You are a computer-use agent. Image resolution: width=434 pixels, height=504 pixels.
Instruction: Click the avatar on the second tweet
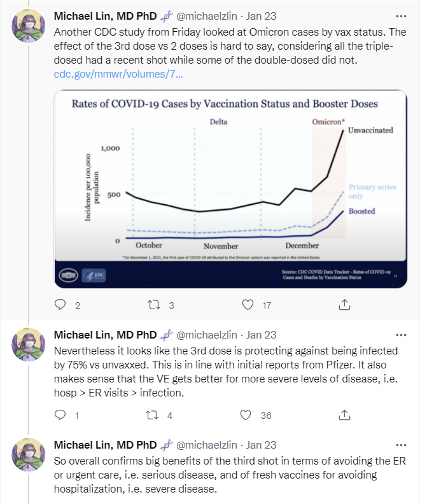point(28,344)
